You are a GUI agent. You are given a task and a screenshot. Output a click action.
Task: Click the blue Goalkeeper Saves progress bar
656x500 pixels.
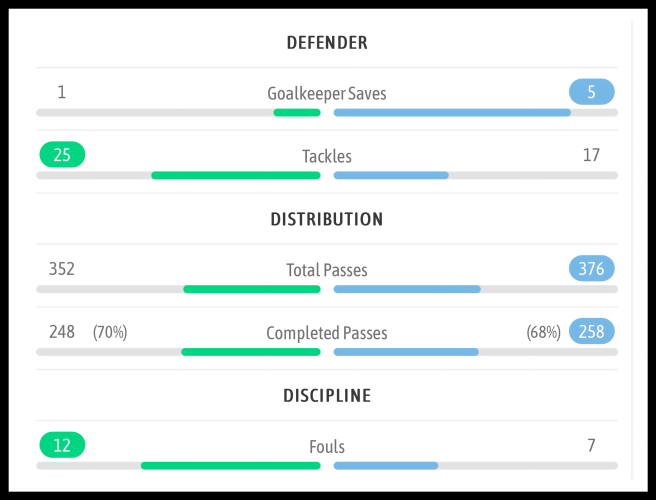tap(452, 113)
